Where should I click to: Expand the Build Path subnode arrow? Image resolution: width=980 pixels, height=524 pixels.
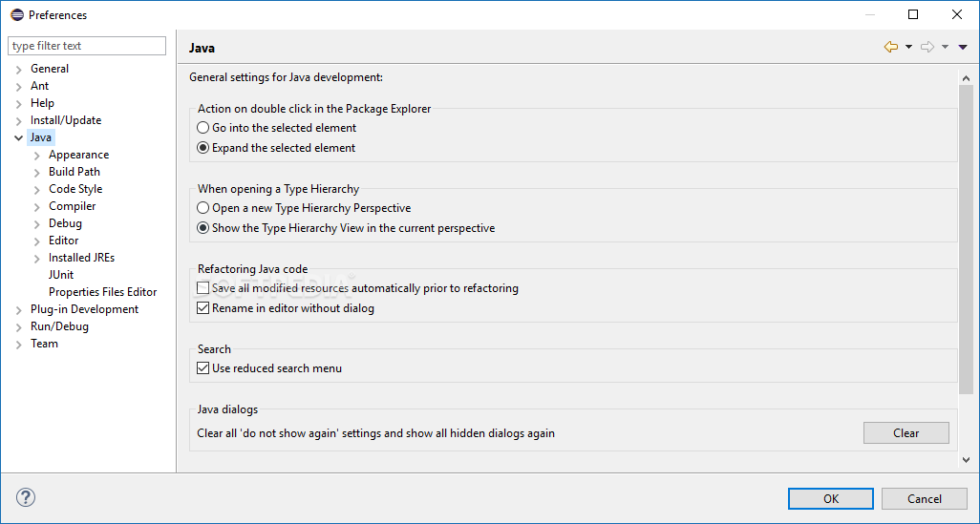[37, 173]
